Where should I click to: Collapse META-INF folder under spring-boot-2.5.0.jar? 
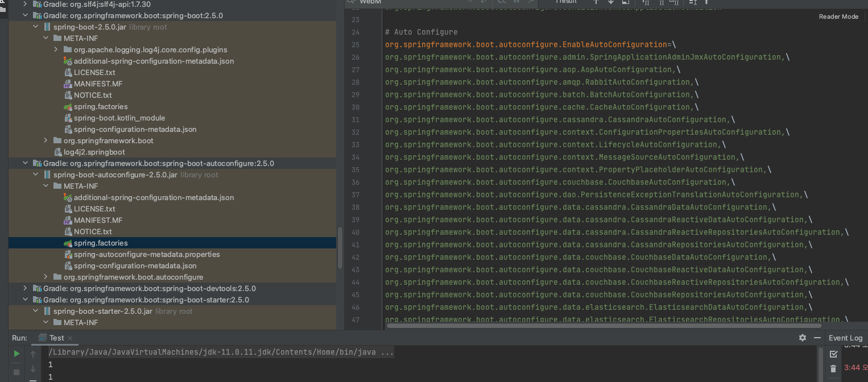pyautogui.click(x=46, y=38)
